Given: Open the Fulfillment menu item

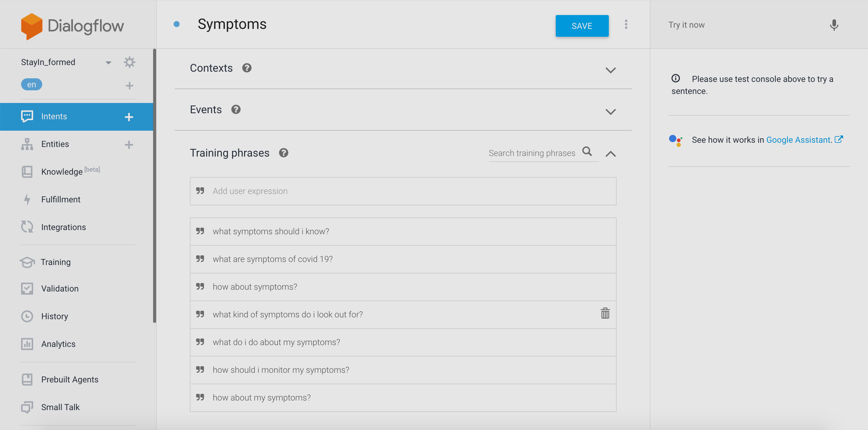Looking at the screenshot, I should 61,199.
